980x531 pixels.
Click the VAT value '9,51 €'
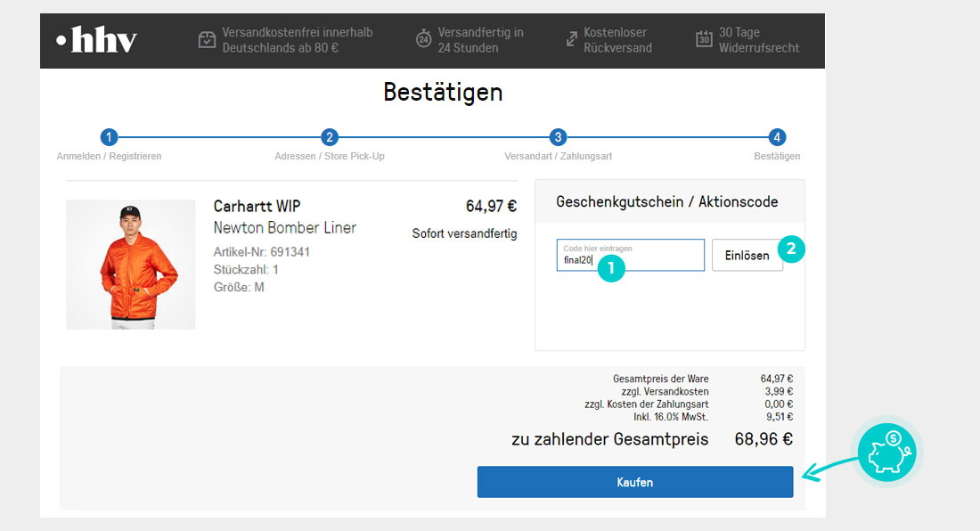click(x=780, y=417)
